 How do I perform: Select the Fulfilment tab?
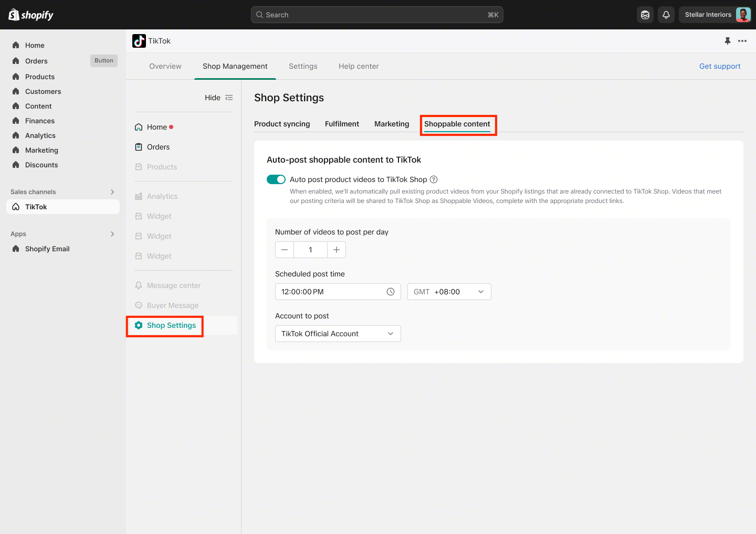tap(342, 124)
